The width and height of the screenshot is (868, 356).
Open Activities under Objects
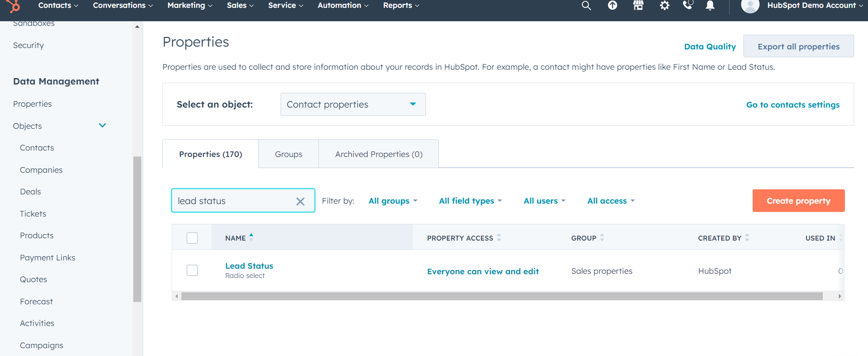pos(37,323)
